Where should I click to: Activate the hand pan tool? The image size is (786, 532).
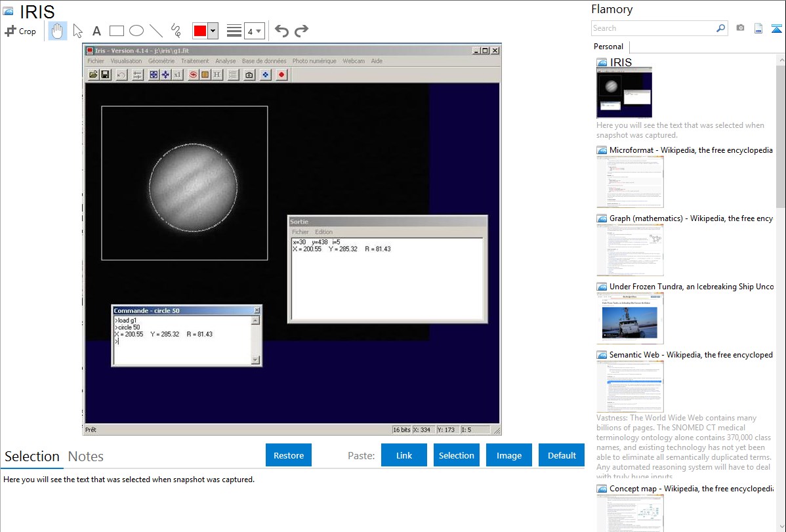pyautogui.click(x=58, y=31)
